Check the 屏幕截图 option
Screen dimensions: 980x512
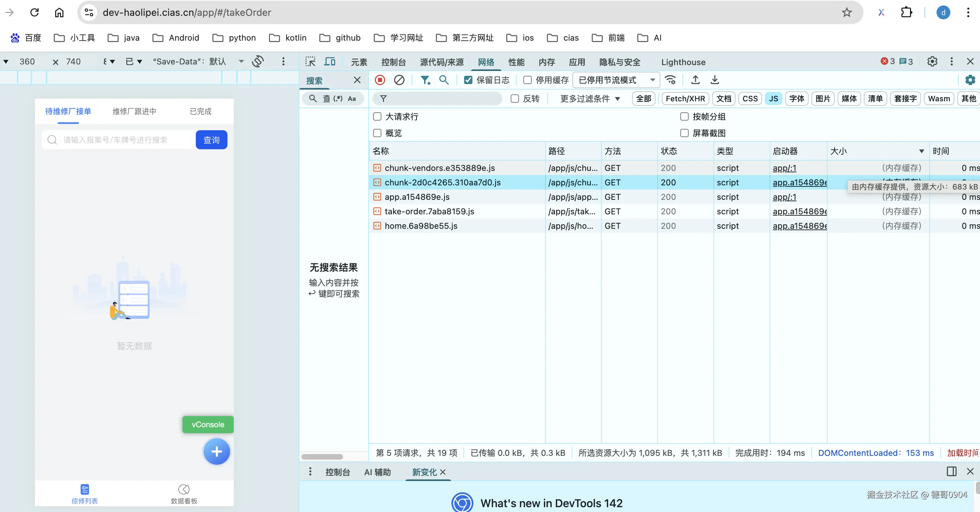pos(684,133)
